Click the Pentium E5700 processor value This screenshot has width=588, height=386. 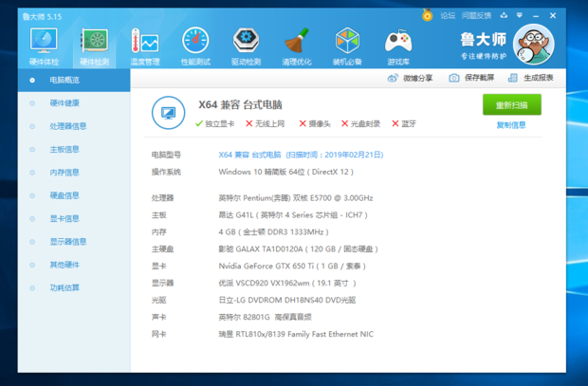point(296,198)
